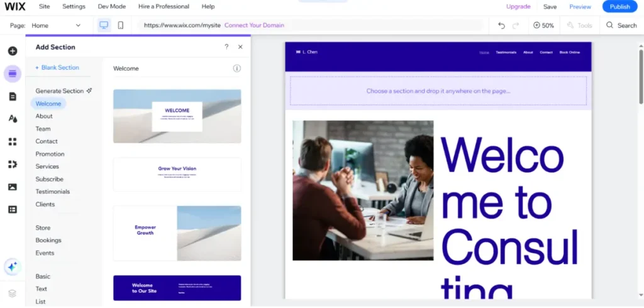The image size is (644, 308).
Task: Open the Add Apps grid icon
Action: [13, 141]
